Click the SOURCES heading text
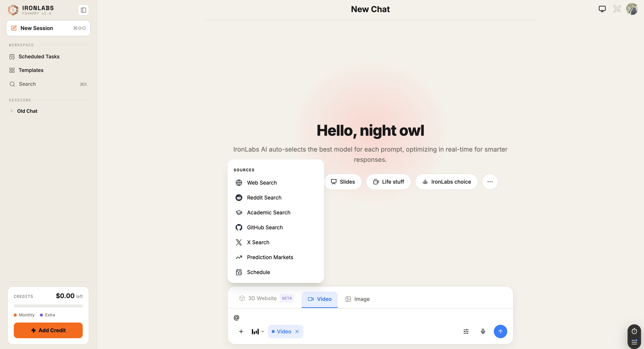Screen dimensions: 644x349 pos(244,170)
